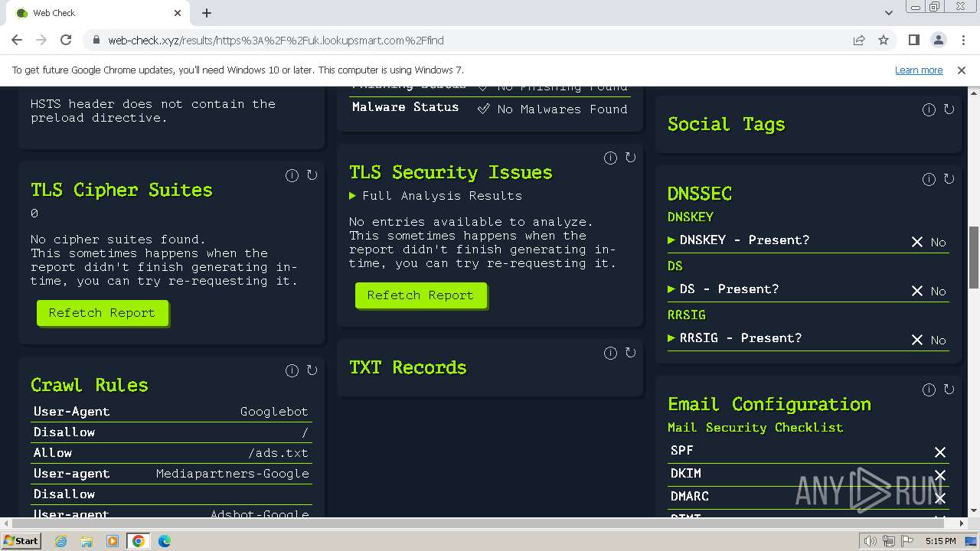Viewport: 980px width, 551px height.
Task: Expand Full Analysis Results section
Action: pos(436,196)
